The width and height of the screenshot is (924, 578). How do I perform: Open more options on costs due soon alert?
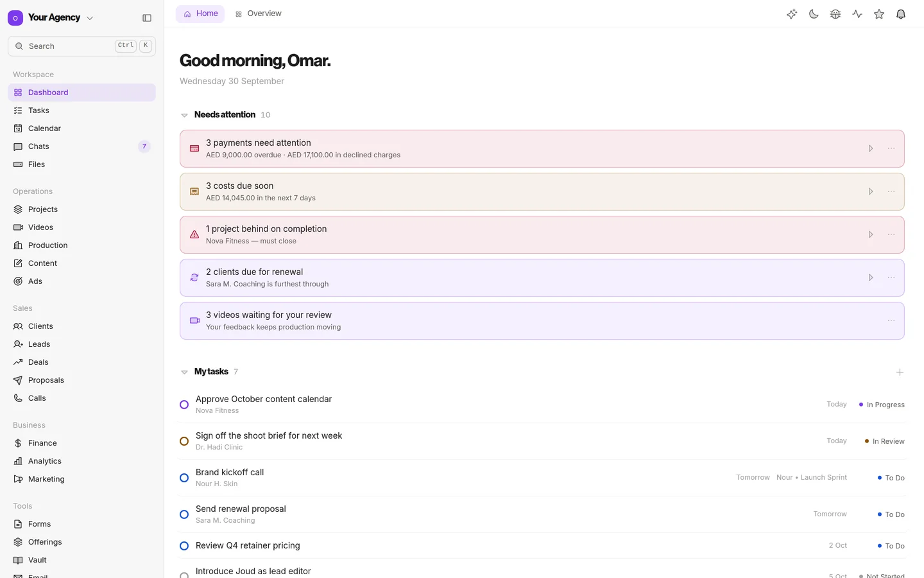(x=891, y=192)
